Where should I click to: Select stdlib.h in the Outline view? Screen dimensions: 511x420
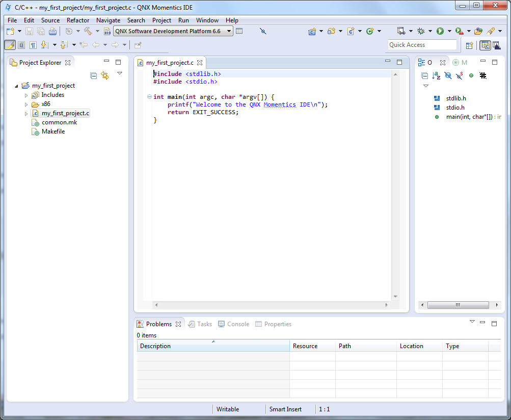pos(450,98)
